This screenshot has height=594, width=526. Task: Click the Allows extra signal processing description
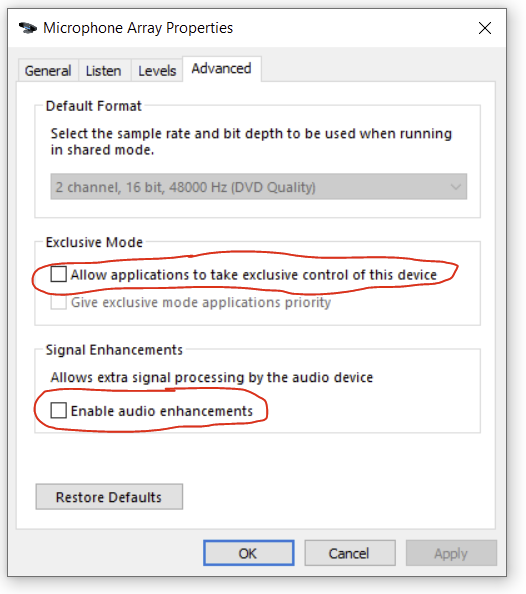(x=212, y=377)
